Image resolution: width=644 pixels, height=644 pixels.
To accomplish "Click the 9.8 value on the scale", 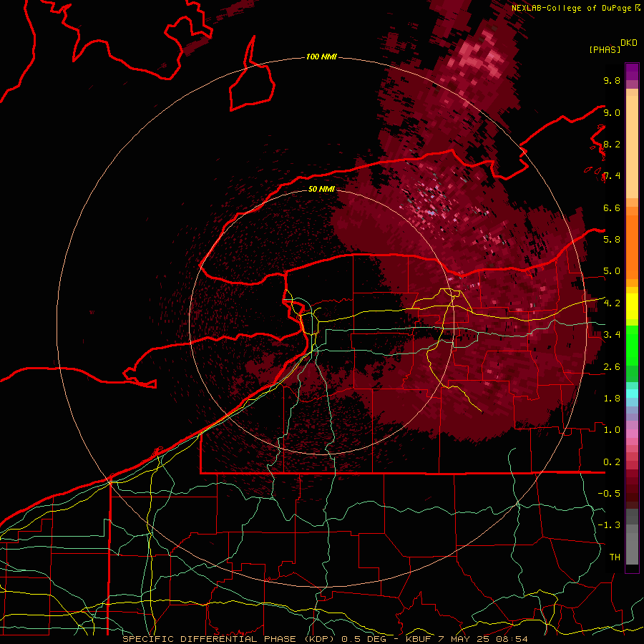I will (x=612, y=80).
